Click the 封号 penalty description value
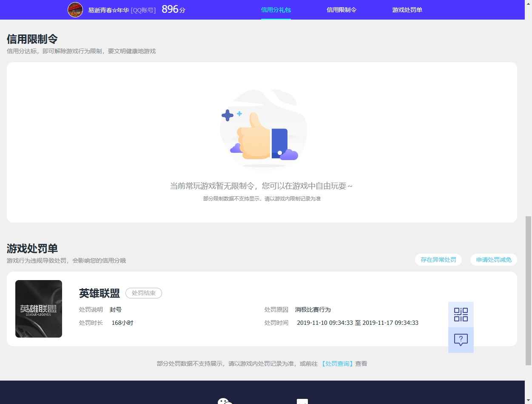532x404 pixels. pyautogui.click(x=116, y=309)
